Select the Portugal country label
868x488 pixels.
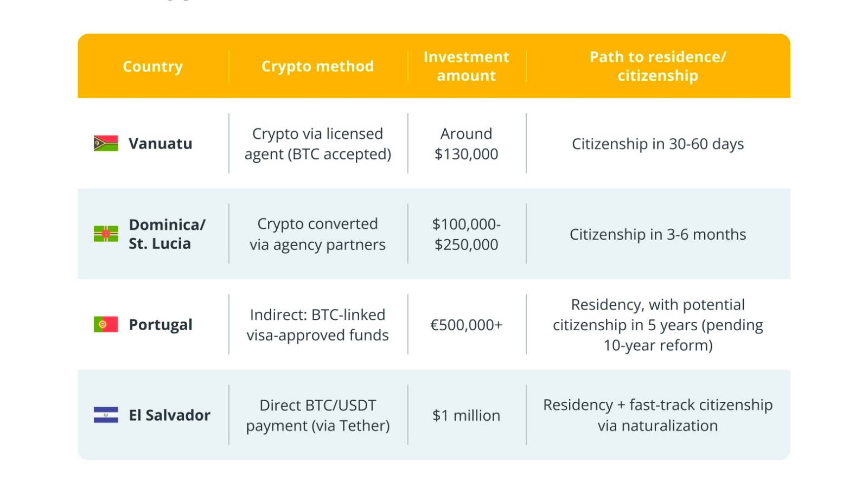pos(161,325)
